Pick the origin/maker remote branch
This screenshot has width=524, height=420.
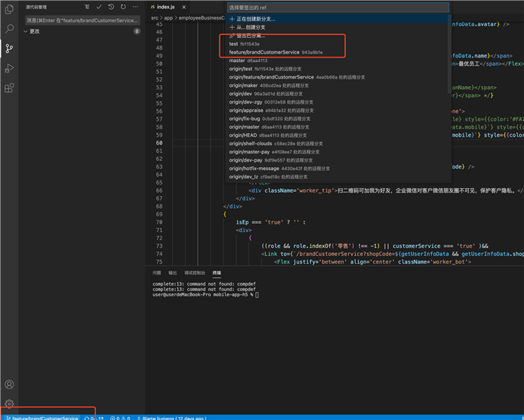(x=337, y=85)
